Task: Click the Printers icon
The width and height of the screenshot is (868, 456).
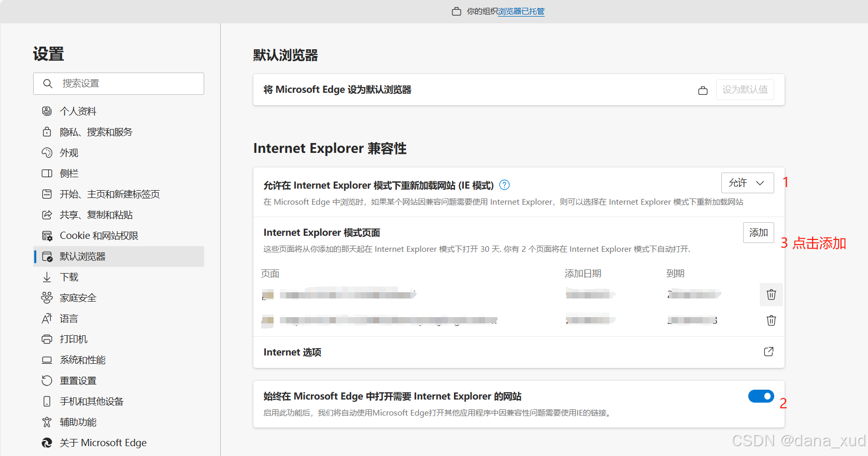Action: [x=47, y=339]
